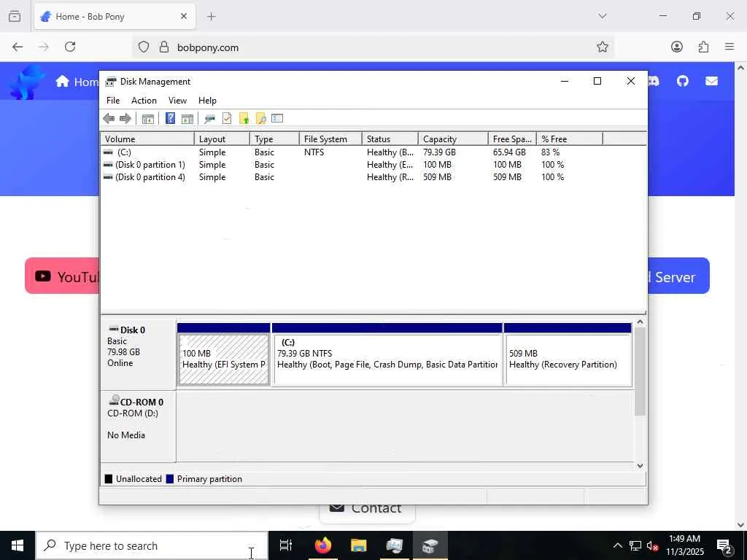Click the disk graphical view scroll down arrow
The image size is (747, 560).
[x=640, y=466]
